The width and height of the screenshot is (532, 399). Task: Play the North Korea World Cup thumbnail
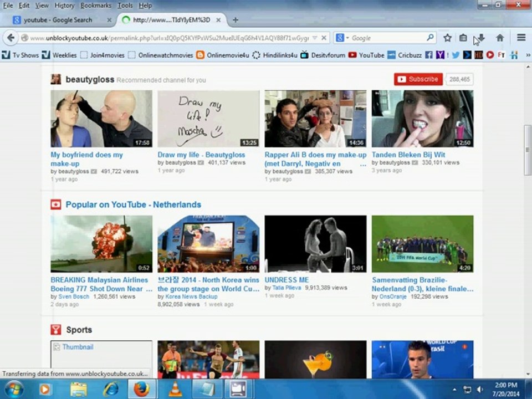[208, 244]
